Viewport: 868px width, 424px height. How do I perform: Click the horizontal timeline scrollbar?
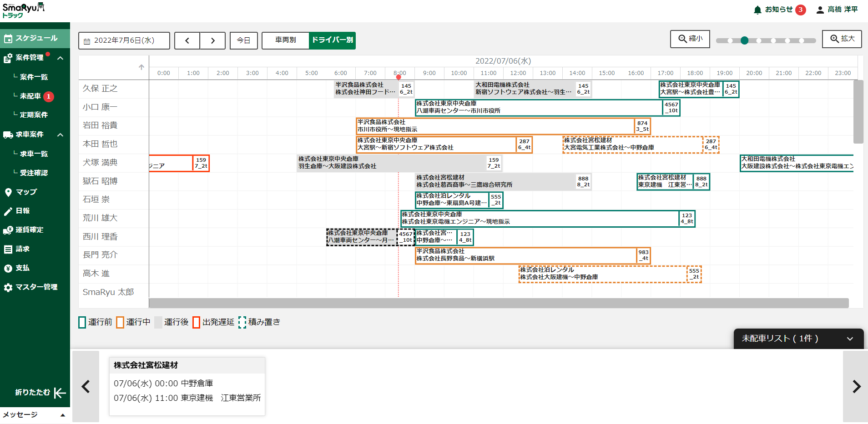tap(499, 303)
